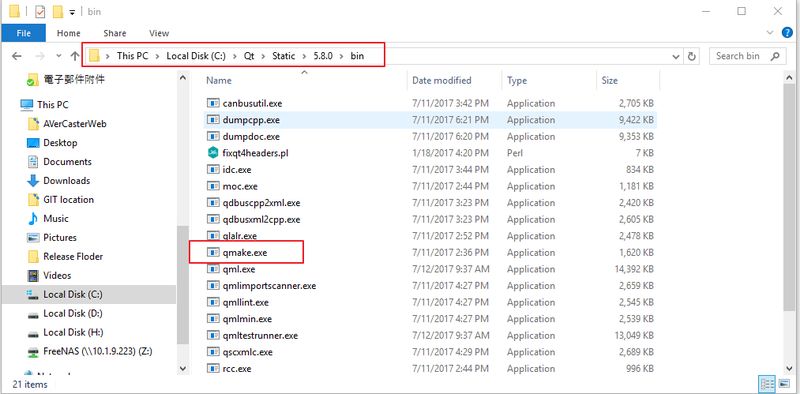Expand the ribbon with chevron
The image size is (800, 394).
click(770, 33)
